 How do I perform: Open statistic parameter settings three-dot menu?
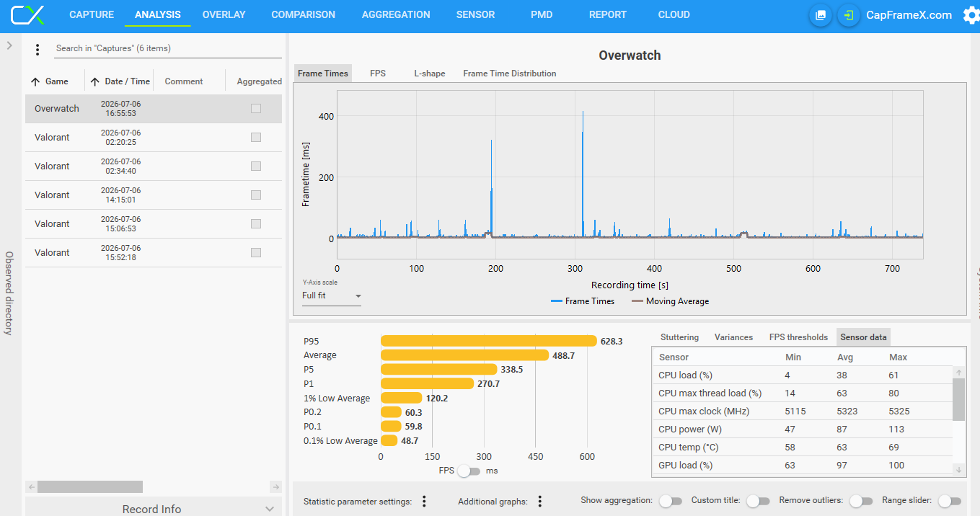click(425, 501)
